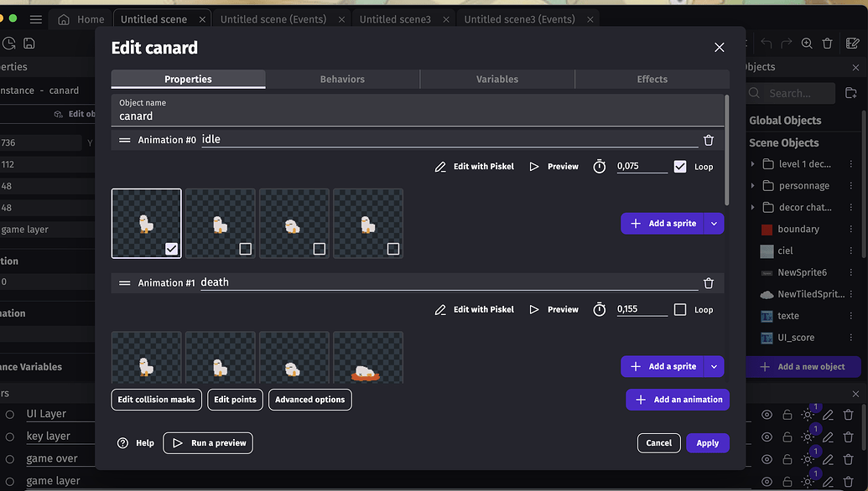Add a new folder in the Objects panel
This screenshot has width=868, height=491.
point(851,93)
